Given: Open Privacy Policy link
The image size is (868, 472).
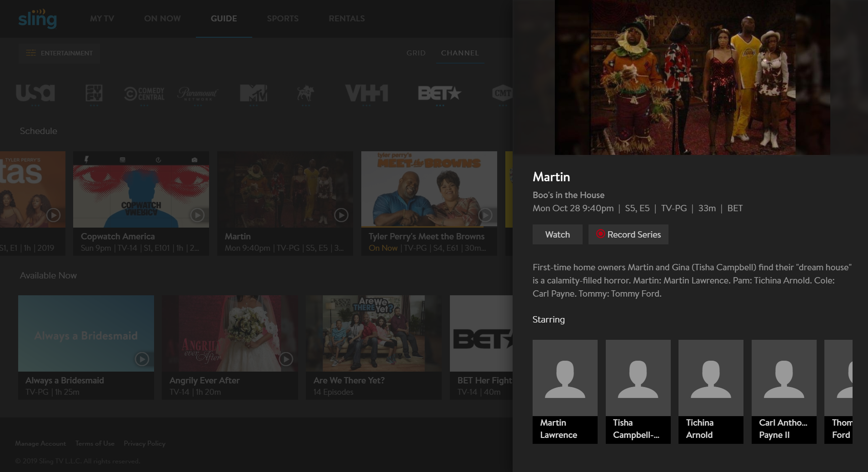Looking at the screenshot, I should [145, 443].
